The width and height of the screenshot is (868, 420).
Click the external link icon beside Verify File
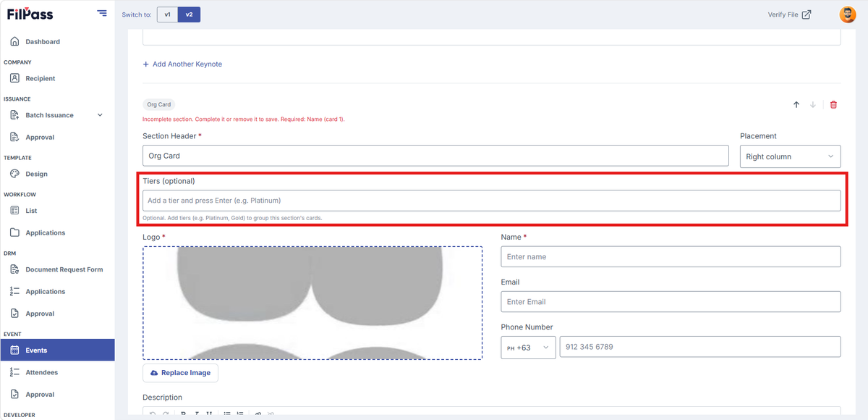tap(807, 14)
